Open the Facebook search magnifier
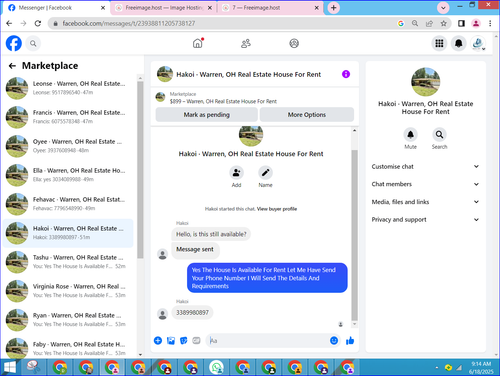500x376 pixels. tap(33, 43)
